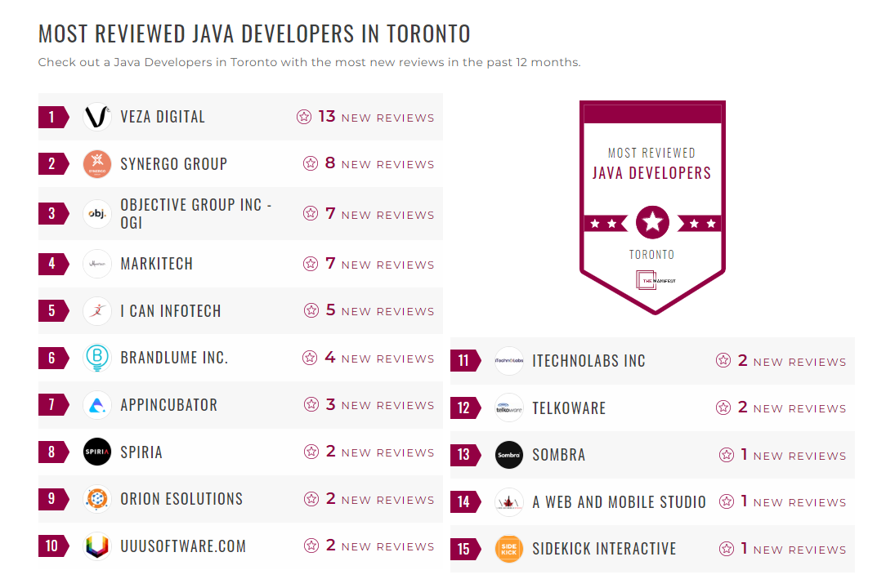Click the UuuSoftware.com colorful logo
The width and height of the screenshot is (886, 588).
96,546
